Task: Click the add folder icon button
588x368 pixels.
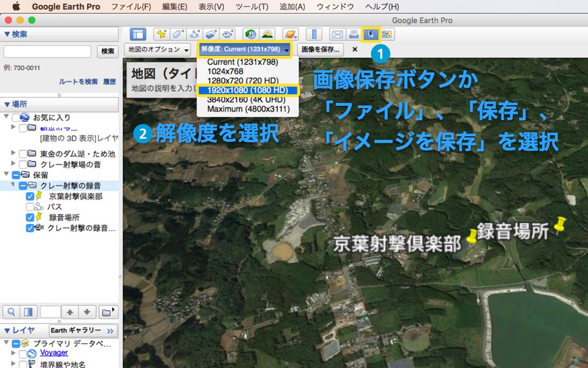Action: click(x=108, y=312)
